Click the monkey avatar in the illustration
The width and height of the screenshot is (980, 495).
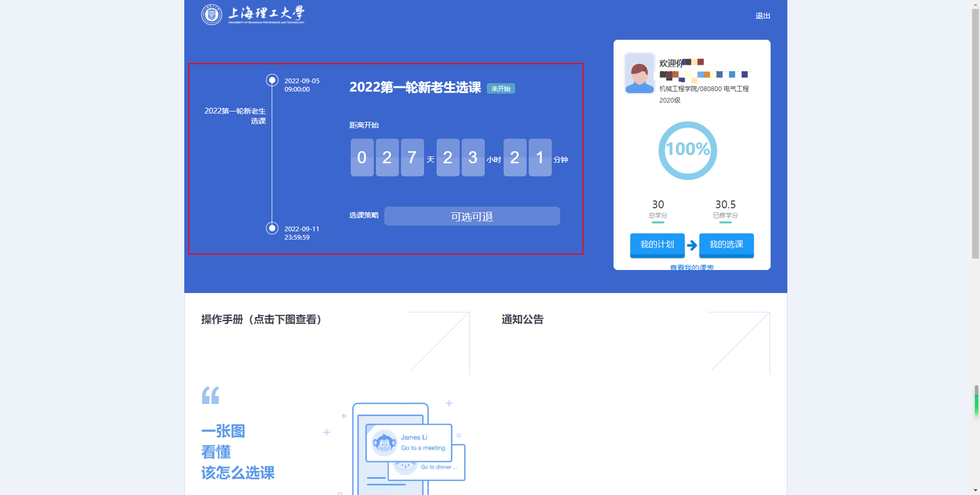coord(384,443)
